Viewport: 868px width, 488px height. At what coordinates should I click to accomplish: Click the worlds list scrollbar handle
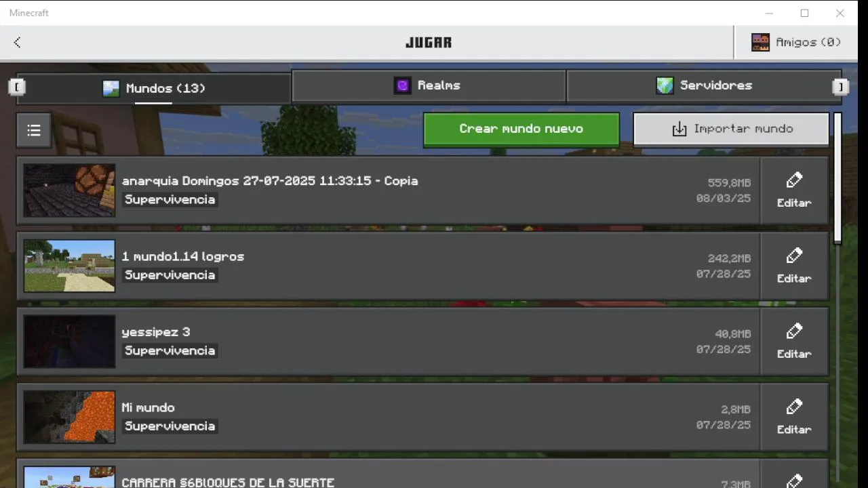click(x=837, y=178)
